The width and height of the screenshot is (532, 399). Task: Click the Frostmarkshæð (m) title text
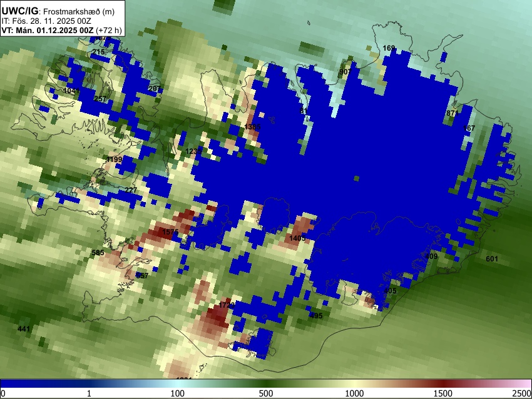point(79,11)
